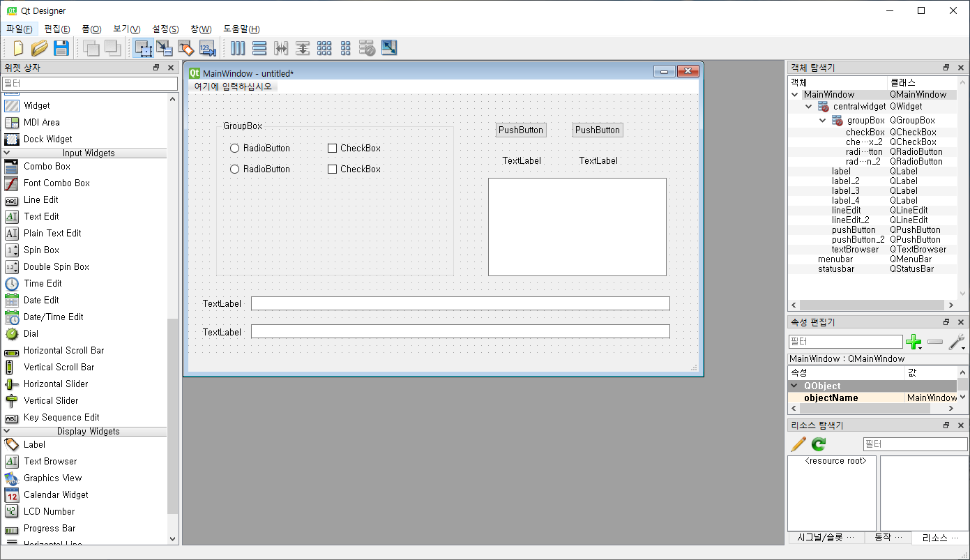Select the Progress Bar widget item

[50, 528]
